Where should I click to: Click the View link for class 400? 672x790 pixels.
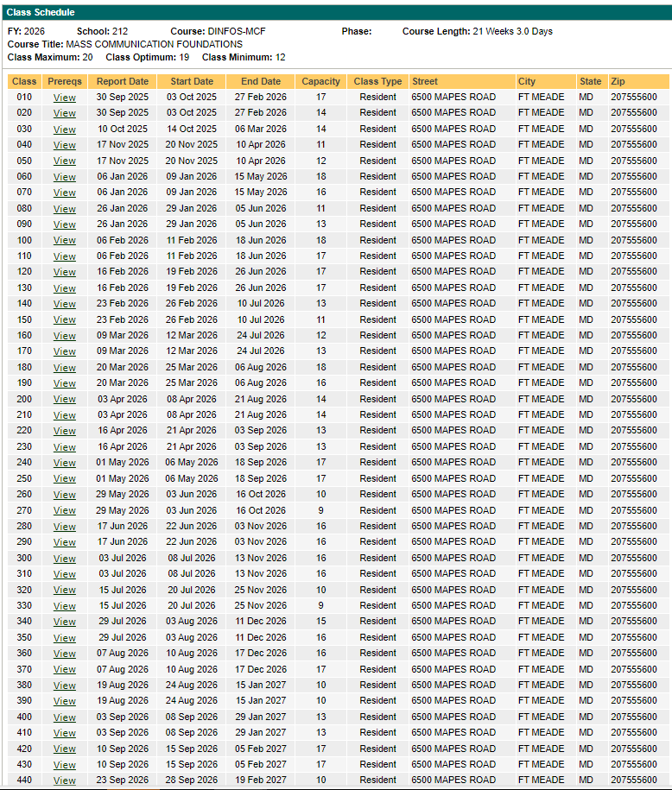click(65, 717)
